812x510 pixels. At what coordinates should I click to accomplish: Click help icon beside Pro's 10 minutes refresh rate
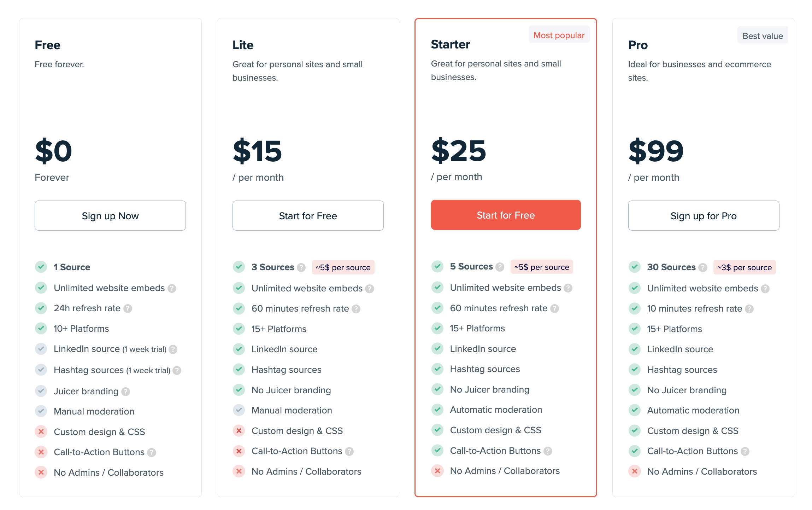pyautogui.click(x=749, y=309)
